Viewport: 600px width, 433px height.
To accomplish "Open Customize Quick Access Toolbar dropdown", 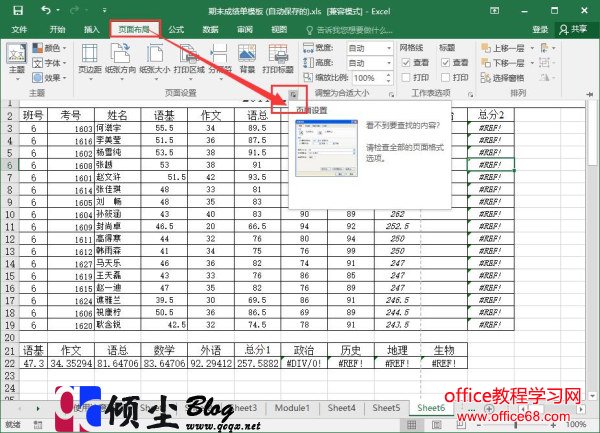I will (x=104, y=11).
